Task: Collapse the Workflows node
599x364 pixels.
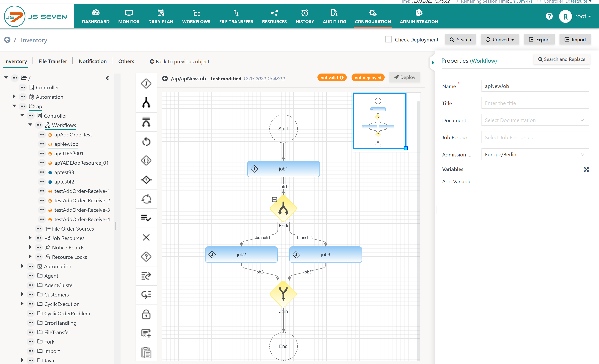Action: coord(30,125)
